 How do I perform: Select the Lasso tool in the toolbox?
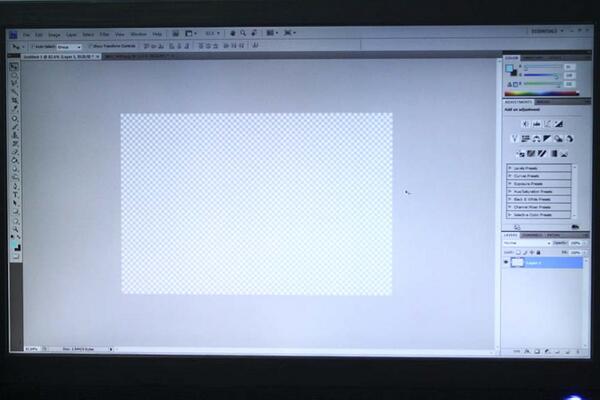click(15, 84)
